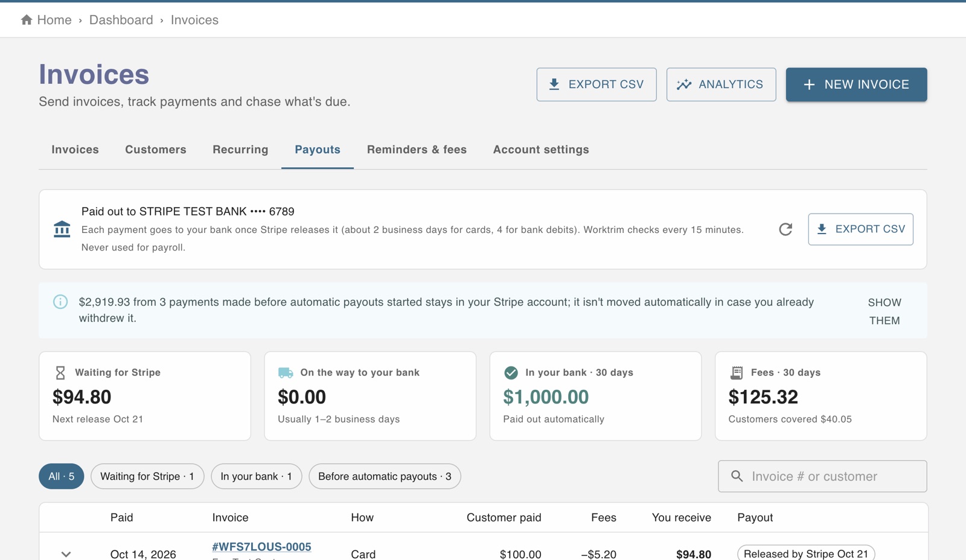Click the plus icon on New Invoice
Viewport: 966px width, 560px height.
809,84
